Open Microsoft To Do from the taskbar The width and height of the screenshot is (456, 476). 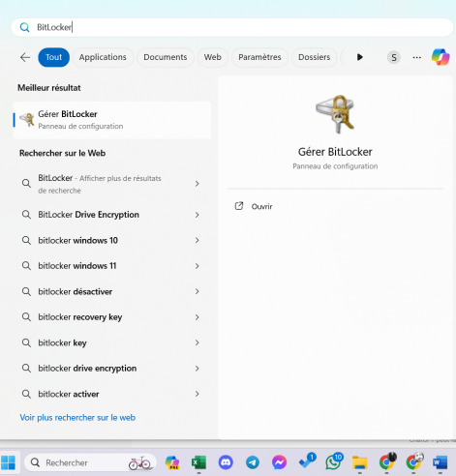[307, 461]
